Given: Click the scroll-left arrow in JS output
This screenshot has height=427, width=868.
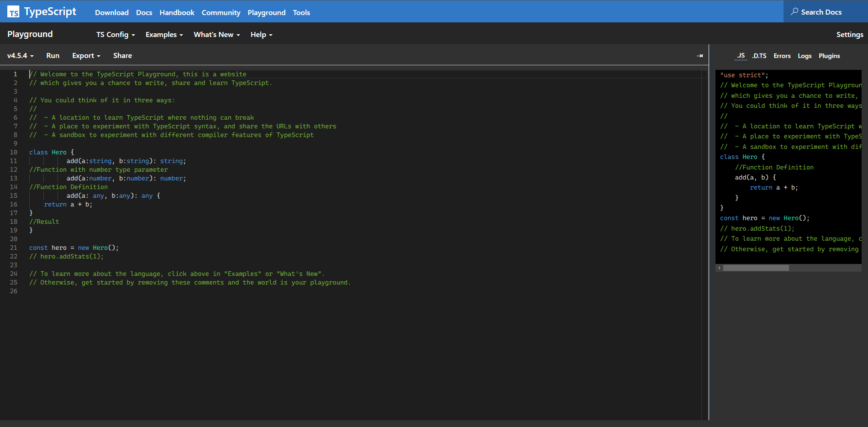Looking at the screenshot, I should [720, 268].
